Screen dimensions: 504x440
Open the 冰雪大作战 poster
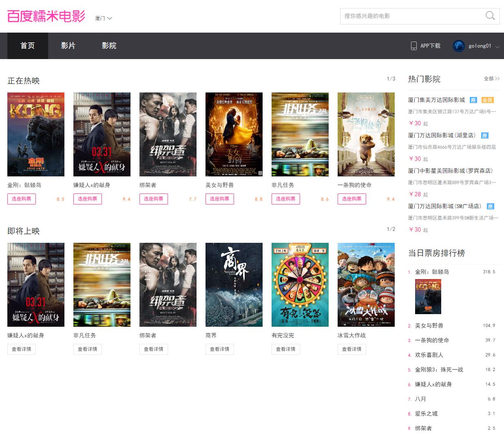tap(366, 285)
